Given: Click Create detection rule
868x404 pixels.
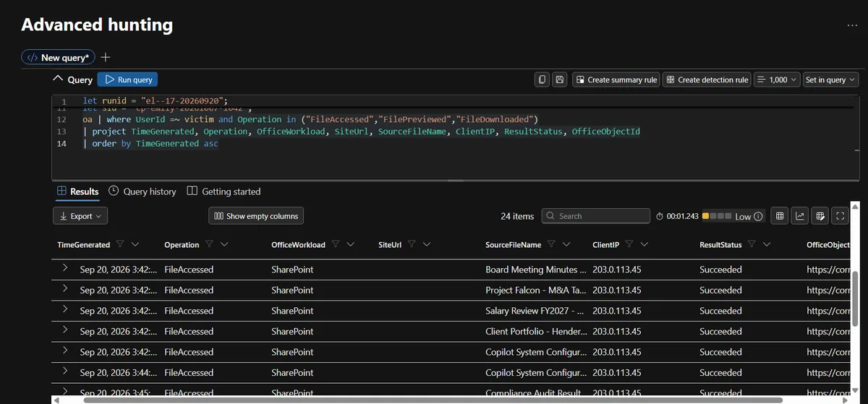Looking at the screenshot, I should tap(707, 79).
